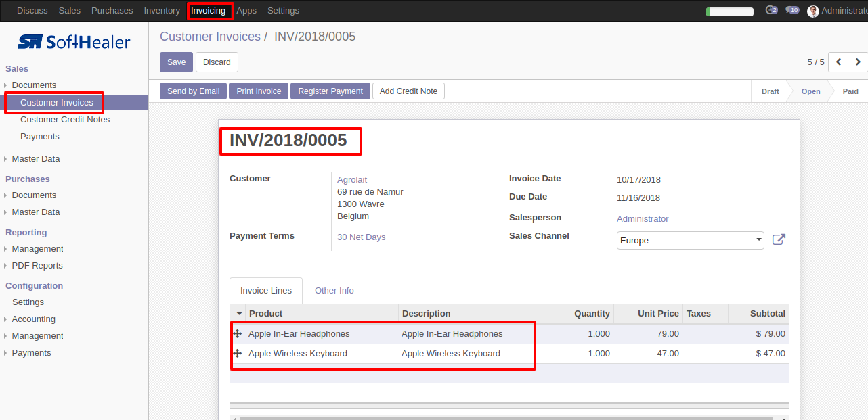Expand Documents under the Sales section

coord(34,85)
